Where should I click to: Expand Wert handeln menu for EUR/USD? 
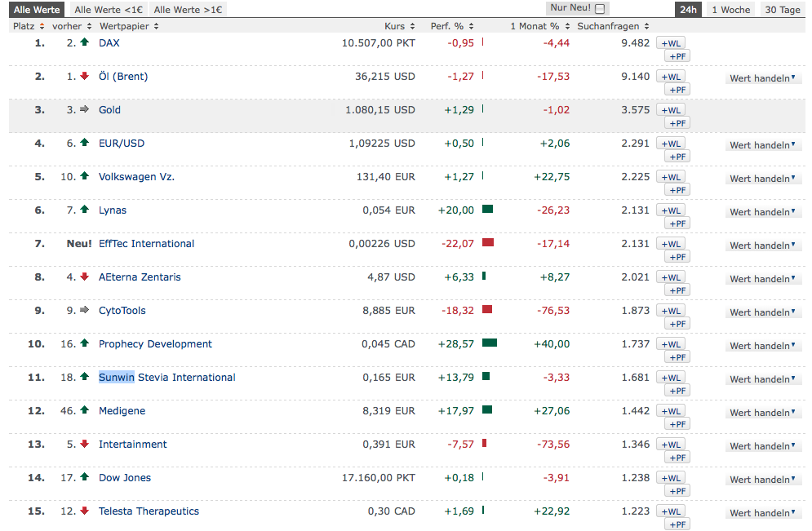click(764, 145)
